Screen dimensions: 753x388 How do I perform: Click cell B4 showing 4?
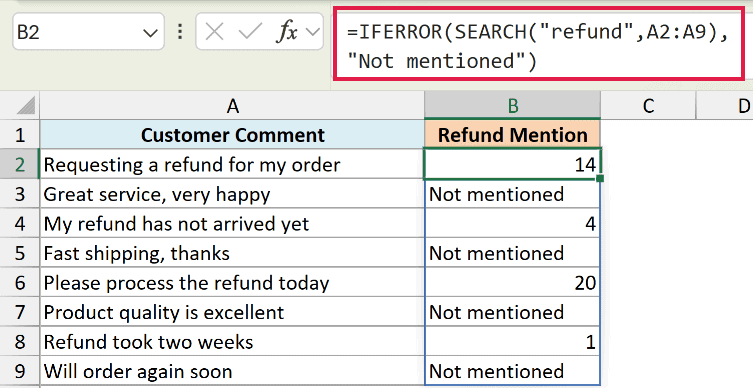512,224
